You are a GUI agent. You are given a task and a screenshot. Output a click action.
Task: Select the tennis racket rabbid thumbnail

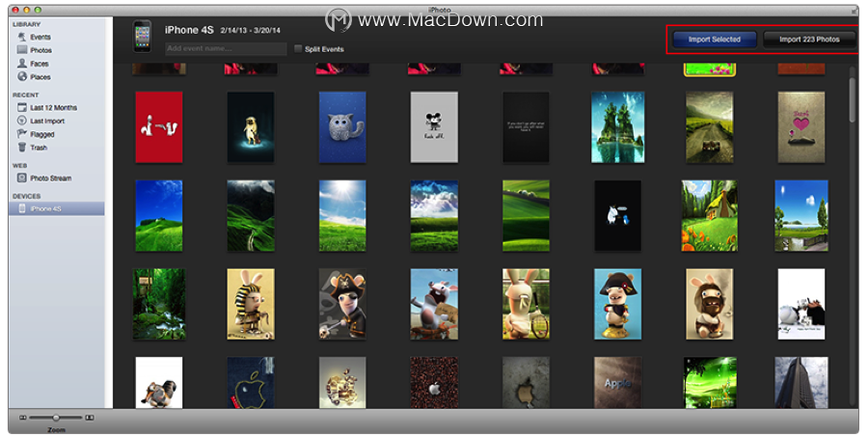(x=526, y=304)
